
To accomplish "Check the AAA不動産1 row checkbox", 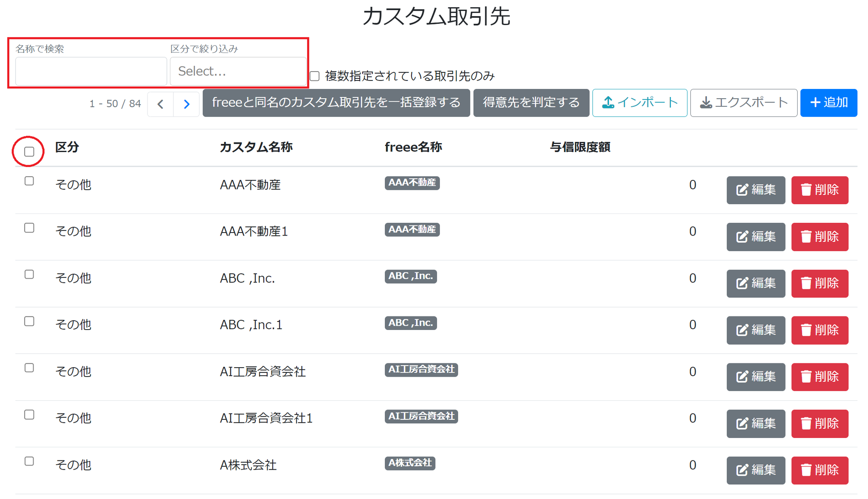I will click(29, 228).
